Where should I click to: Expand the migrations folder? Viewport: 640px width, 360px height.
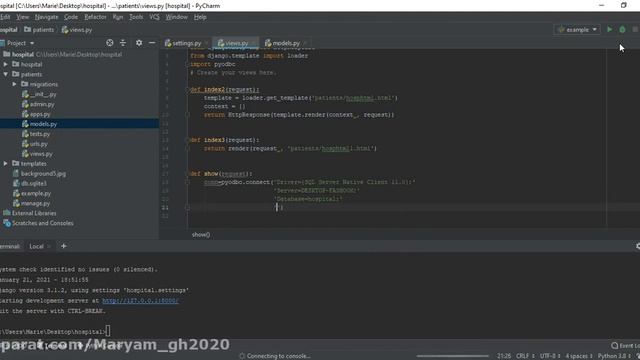coord(14,84)
